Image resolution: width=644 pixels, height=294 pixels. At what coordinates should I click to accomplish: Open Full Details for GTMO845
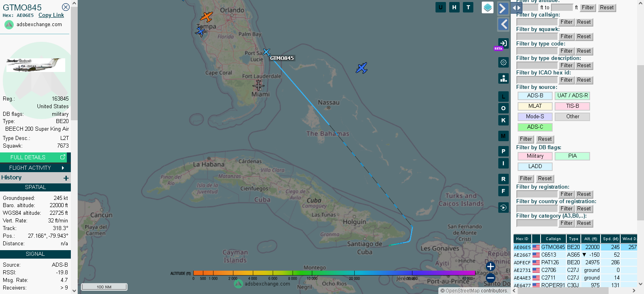pos(35,157)
